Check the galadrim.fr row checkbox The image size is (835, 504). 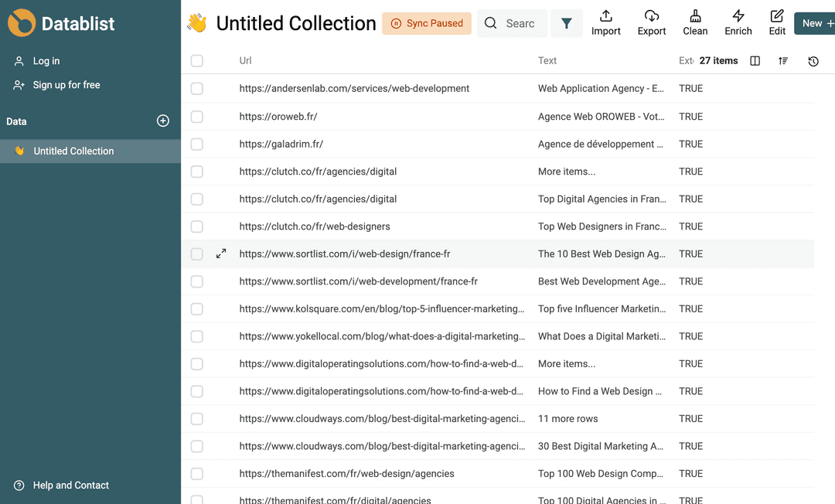coord(196,144)
